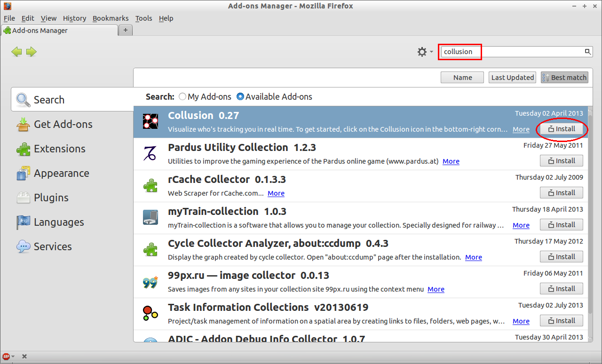Open the Bookmarks menu
This screenshot has width=602, height=364.
(x=111, y=18)
